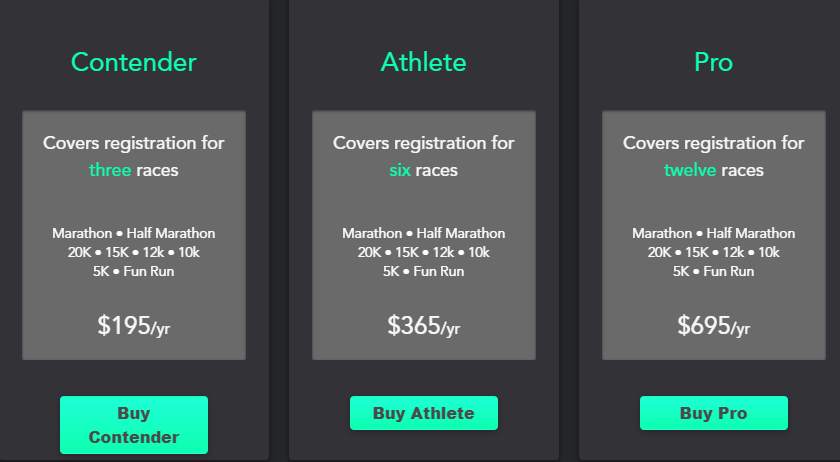Click "Covers registration for" in Contender card
The height and width of the screenshot is (462, 840).
pos(134,143)
